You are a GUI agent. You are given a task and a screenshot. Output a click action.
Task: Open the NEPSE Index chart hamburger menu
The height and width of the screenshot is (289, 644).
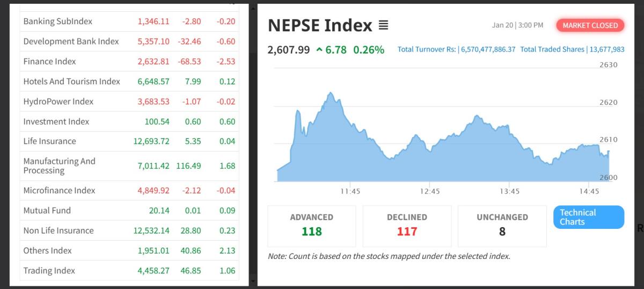click(383, 25)
